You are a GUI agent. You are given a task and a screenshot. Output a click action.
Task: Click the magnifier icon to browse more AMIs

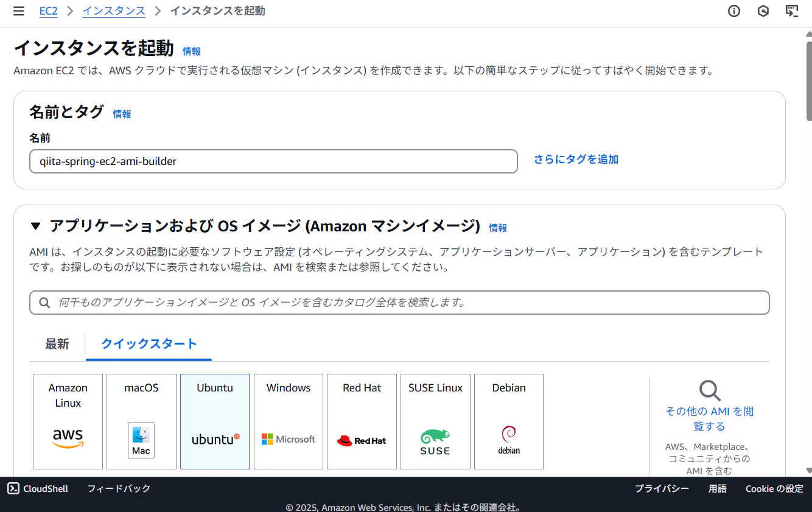710,391
